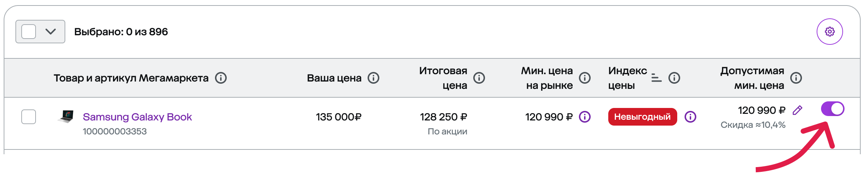868x177 pixels.
Task: Sort by Индекс цены using sort icon
Action: (x=656, y=78)
